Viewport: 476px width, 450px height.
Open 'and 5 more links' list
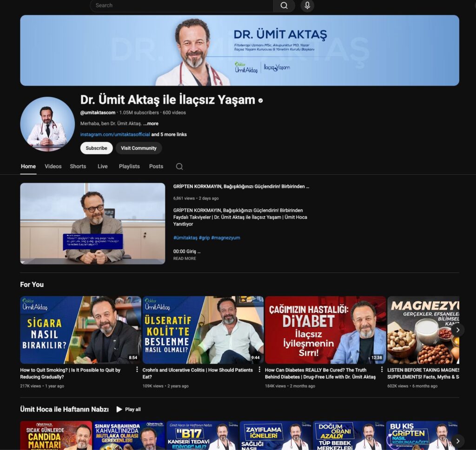click(169, 134)
